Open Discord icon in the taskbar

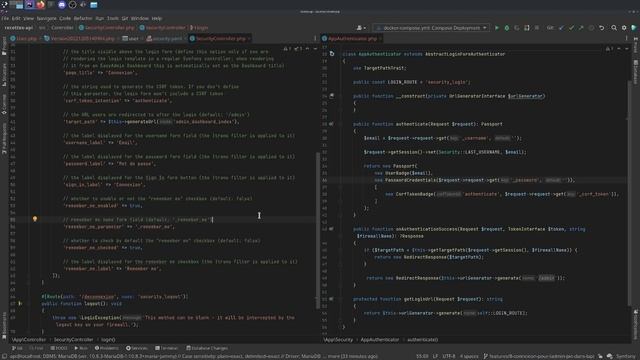click(62, 5)
